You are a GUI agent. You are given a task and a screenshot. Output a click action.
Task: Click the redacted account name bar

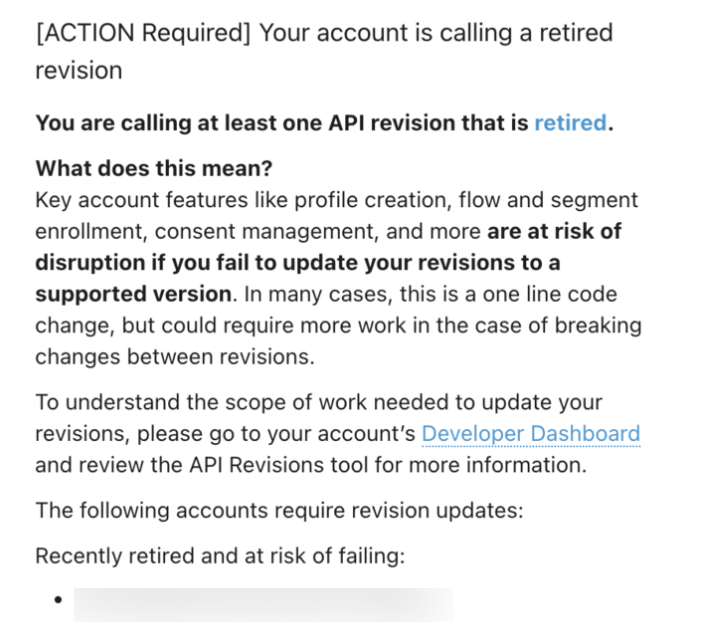(264, 602)
